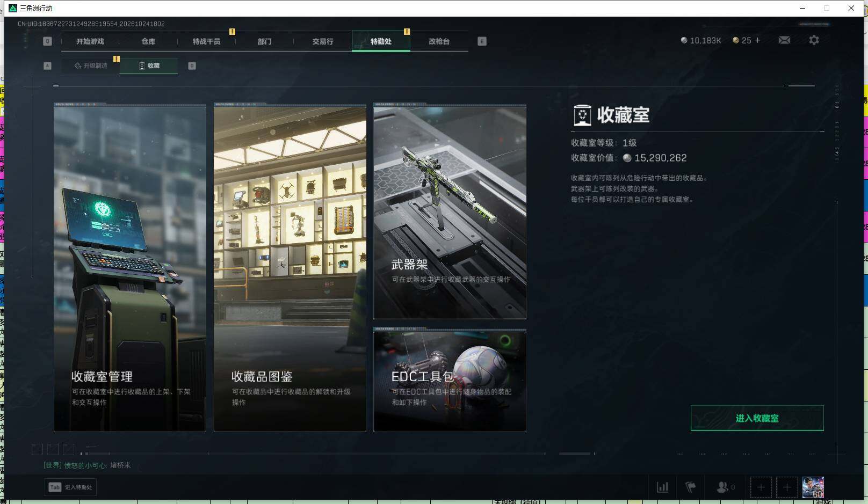This screenshot has width=868, height=504.
Task: Click the gold coin icon beside 25
Action: [x=736, y=40]
